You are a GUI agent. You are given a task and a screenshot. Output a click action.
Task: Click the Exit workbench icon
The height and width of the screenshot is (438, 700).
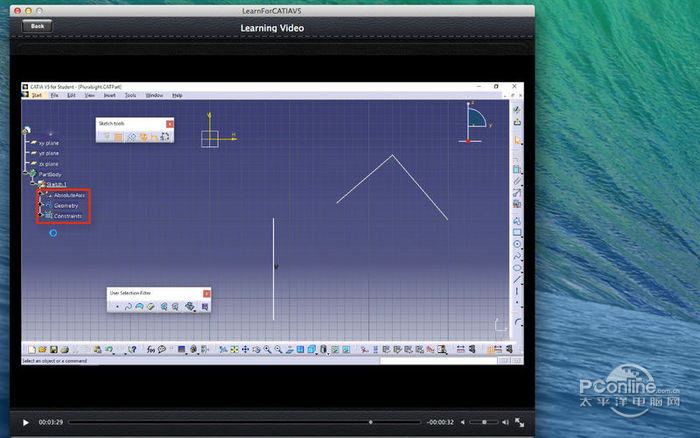click(x=517, y=121)
